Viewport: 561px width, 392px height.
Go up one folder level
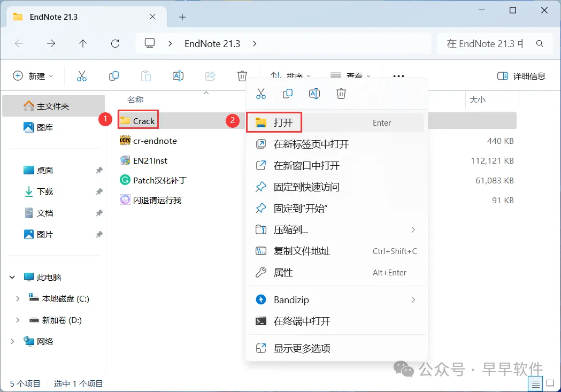click(83, 44)
